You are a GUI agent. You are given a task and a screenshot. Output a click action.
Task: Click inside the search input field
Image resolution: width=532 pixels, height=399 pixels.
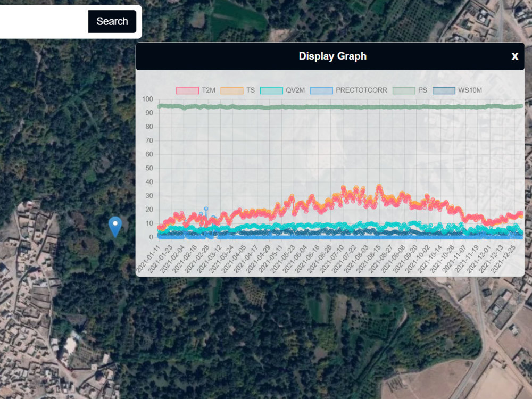43,21
